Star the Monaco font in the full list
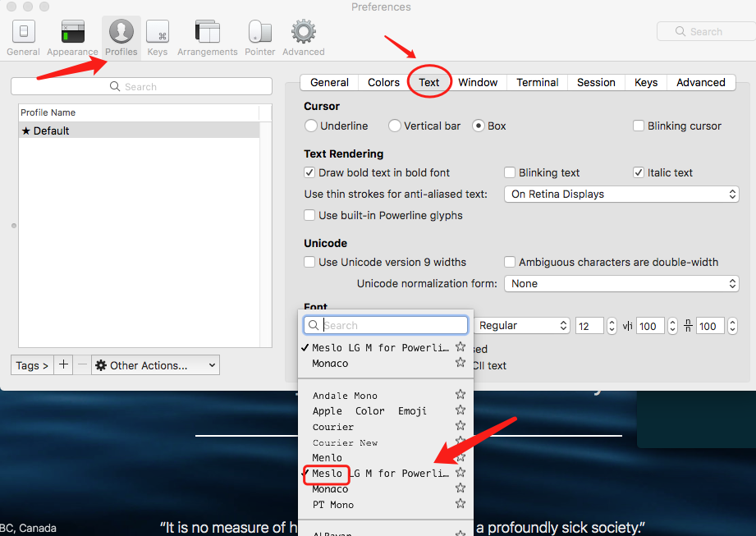756x536 pixels. click(460, 488)
